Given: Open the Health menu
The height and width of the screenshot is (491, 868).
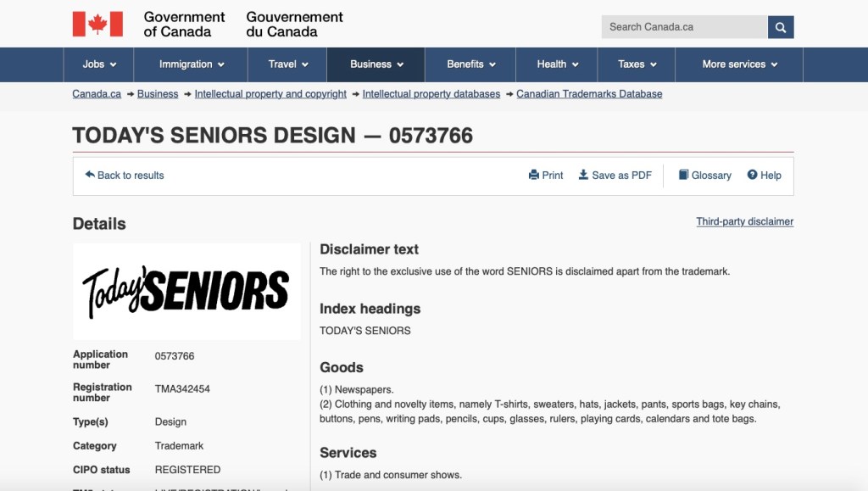Looking at the screenshot, I should (558, 64).
